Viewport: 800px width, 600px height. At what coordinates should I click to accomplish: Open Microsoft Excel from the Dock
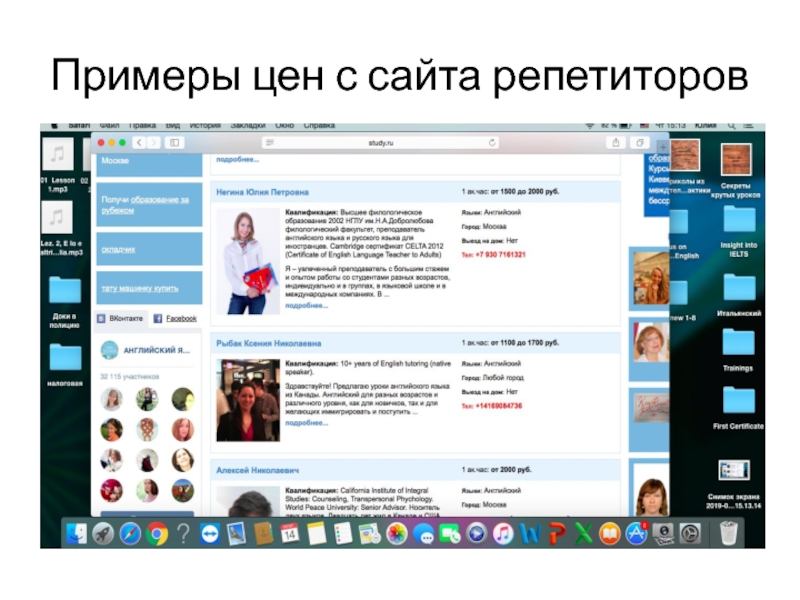tap(583, 534)
